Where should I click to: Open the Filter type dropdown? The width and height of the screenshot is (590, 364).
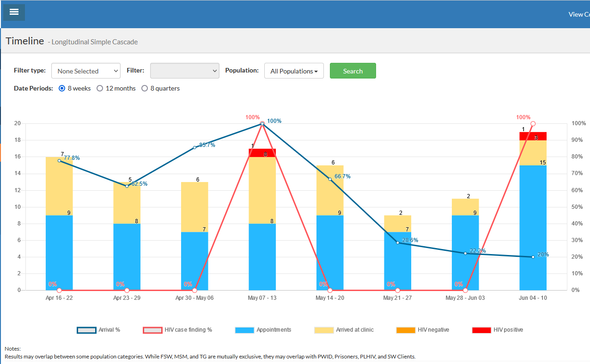(86, 71)
